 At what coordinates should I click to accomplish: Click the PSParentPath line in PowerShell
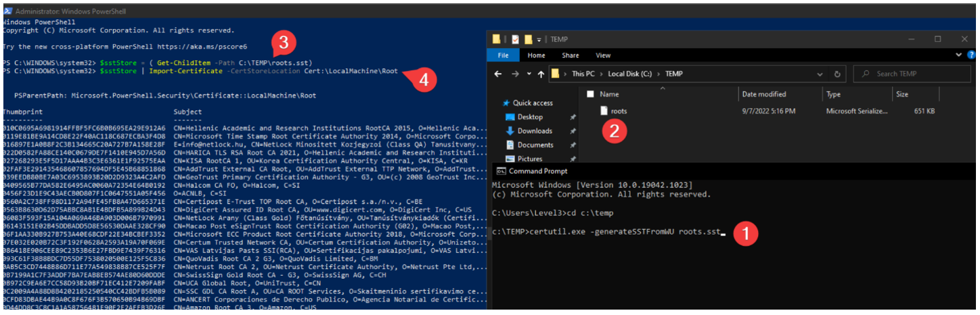164,95
